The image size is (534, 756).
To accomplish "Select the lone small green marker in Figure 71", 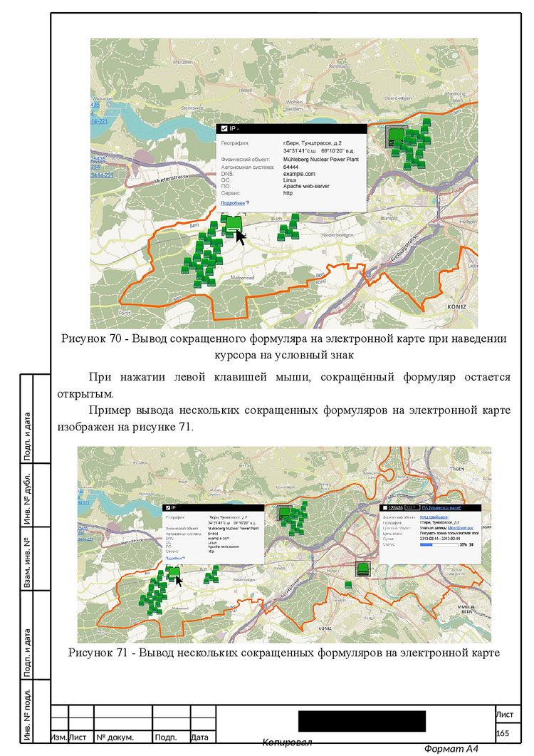I will point(348,585).
